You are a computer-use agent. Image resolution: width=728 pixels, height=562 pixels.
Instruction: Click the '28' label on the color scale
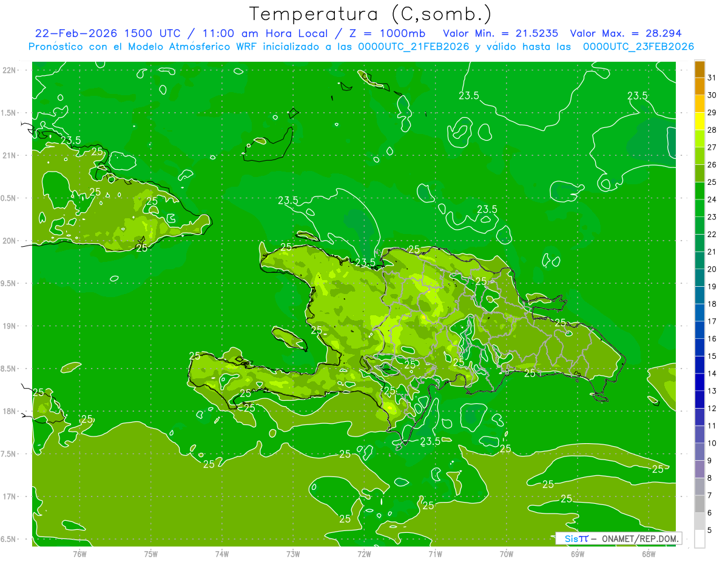[x=712, y=130]
